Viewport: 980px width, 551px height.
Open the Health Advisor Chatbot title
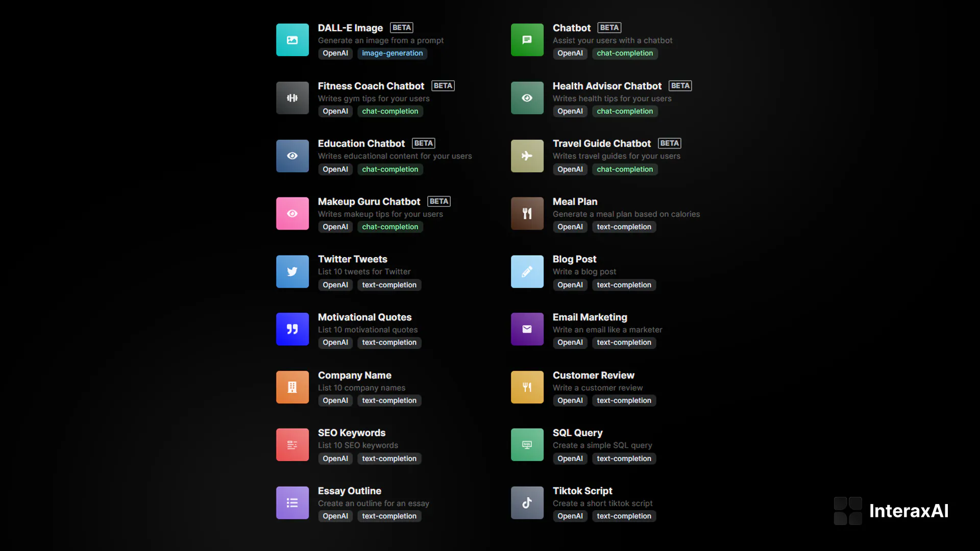point(607,86)
